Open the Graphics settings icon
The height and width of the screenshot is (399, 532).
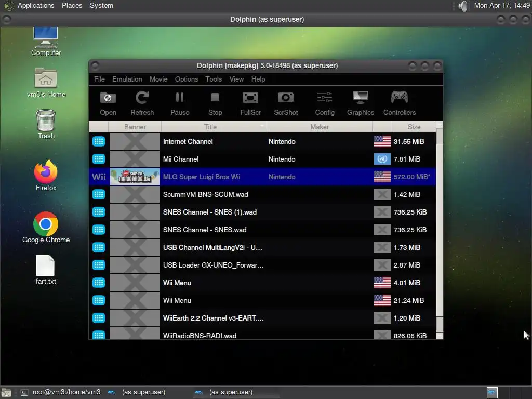pos(361,103)
